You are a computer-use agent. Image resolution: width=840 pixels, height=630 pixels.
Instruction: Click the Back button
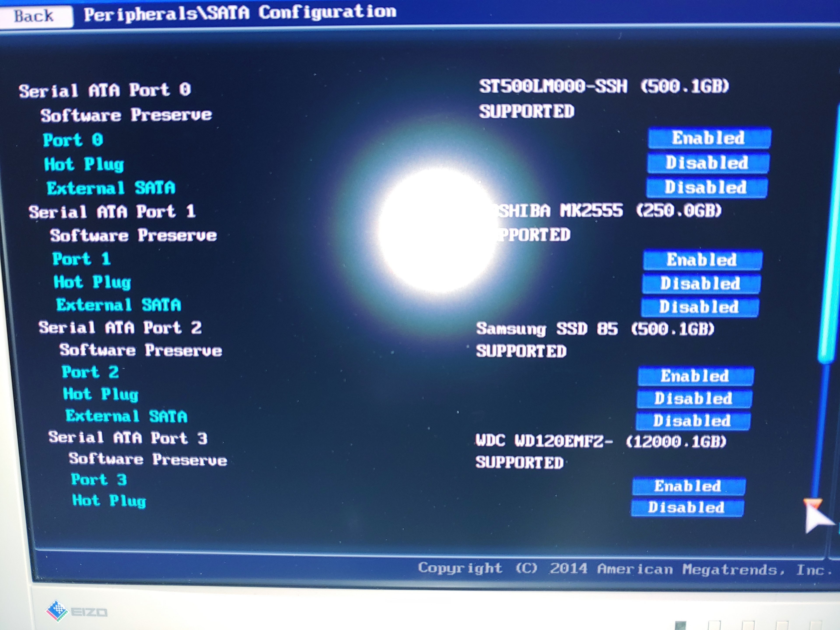point(35,16)
